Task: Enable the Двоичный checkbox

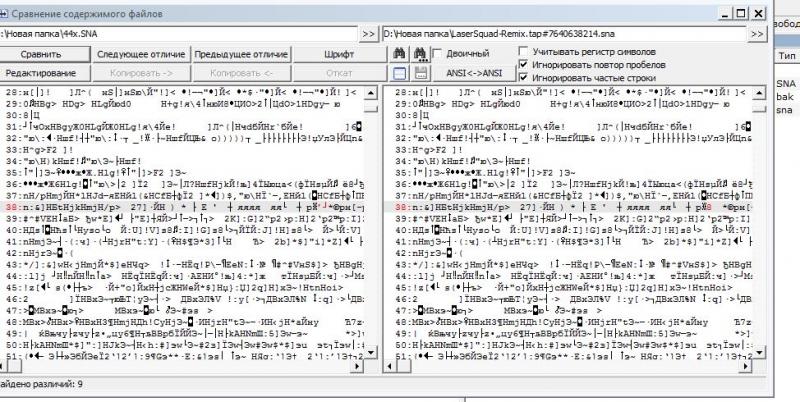Action: [x=439, y=53]
